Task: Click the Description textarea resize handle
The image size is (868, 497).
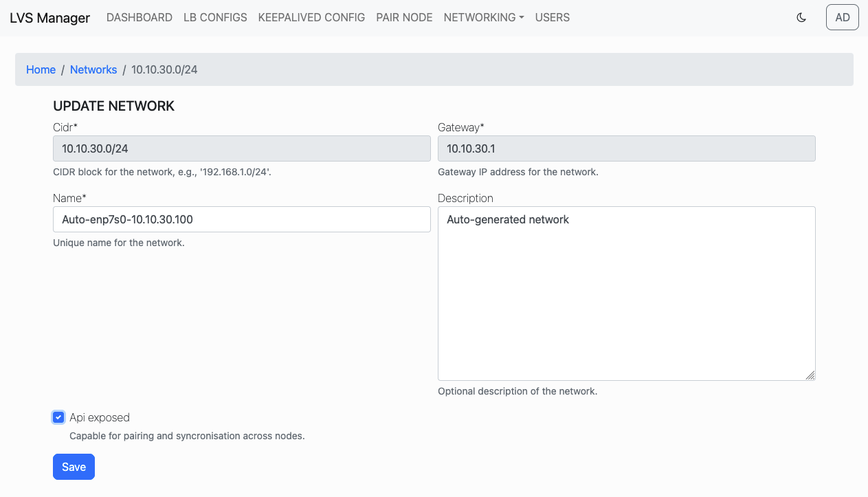Action: click(x=810, y=375)
